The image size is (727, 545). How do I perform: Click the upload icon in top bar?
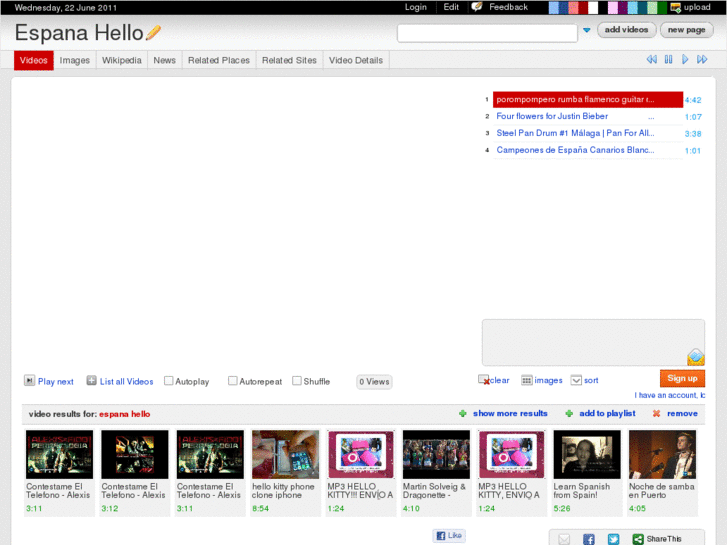[676, 7]
